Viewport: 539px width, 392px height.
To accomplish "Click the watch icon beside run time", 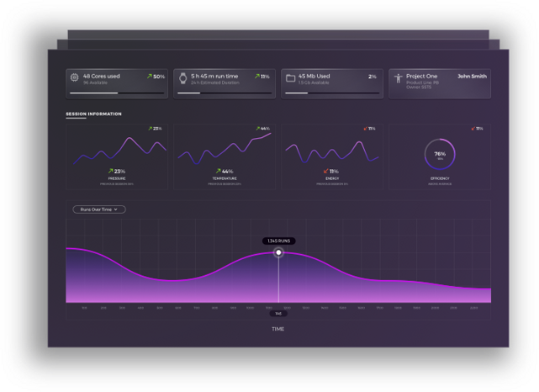I will (x=182, y=77).
